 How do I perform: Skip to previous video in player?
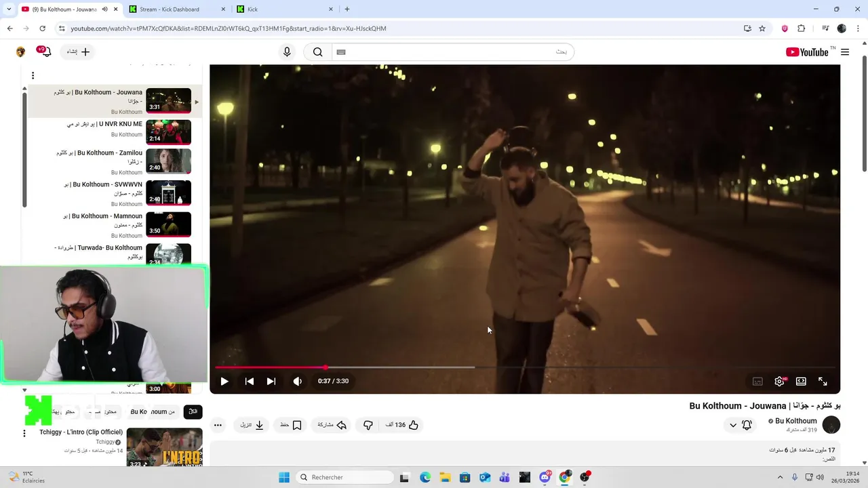coord(249,381)
